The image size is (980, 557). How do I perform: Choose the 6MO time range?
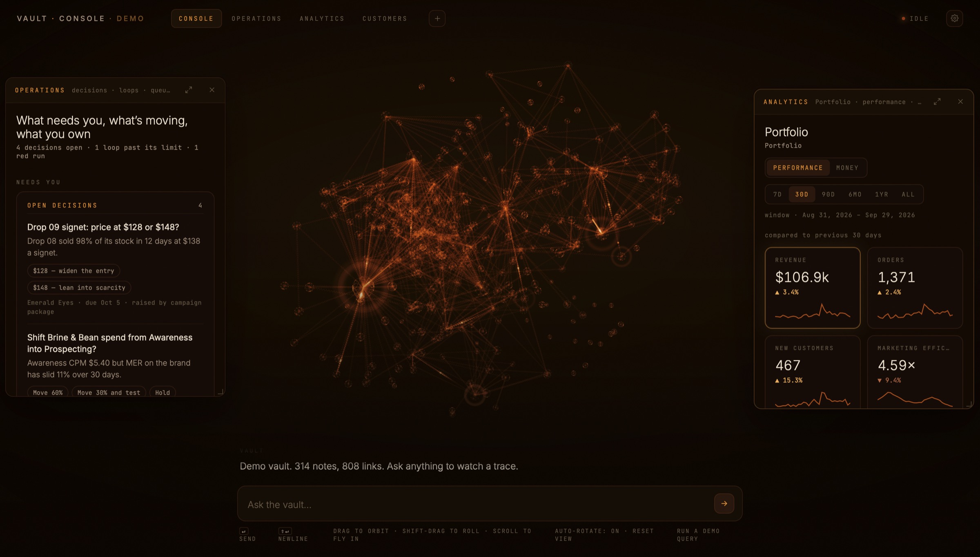click(x=855, y=195)
